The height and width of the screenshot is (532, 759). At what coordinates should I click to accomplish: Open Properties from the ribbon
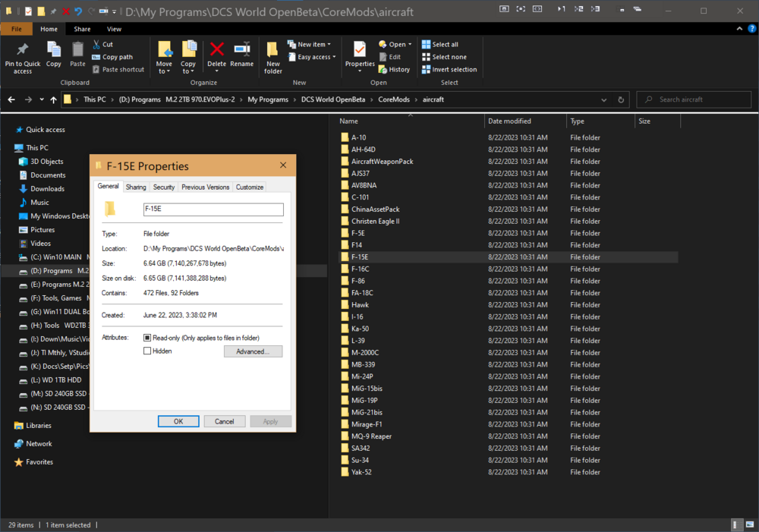(360, 53)
